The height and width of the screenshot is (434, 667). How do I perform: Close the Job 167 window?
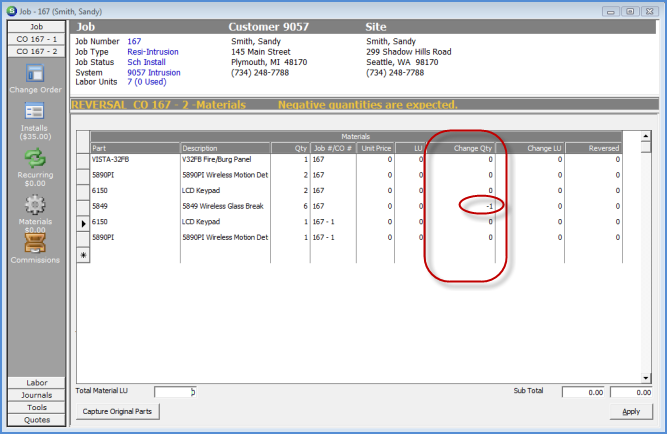point(650,11)
